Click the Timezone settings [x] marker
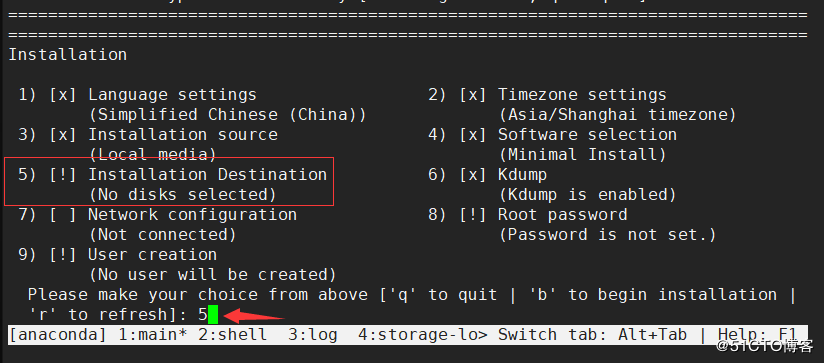 (473, 95)
